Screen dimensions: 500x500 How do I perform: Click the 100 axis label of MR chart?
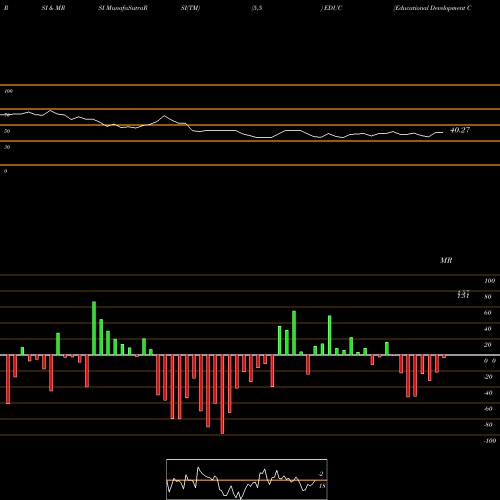click(x=489, y=281)
